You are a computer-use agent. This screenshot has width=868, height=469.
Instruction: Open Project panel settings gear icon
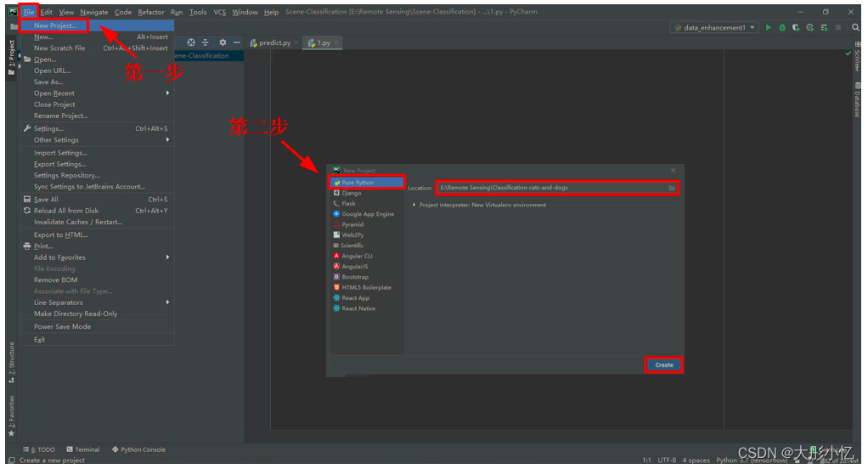(223, 42)
